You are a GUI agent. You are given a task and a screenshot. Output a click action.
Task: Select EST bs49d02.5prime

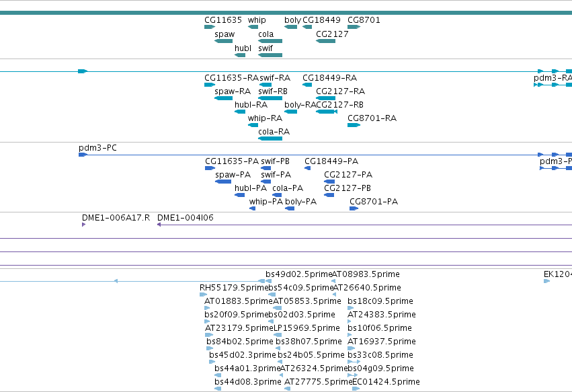[268, 281]
